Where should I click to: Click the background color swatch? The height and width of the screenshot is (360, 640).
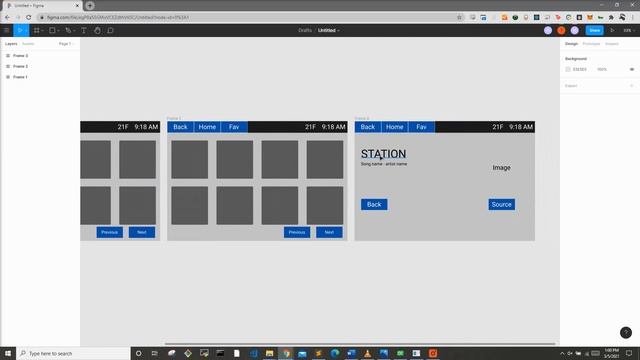coord(568,69)
